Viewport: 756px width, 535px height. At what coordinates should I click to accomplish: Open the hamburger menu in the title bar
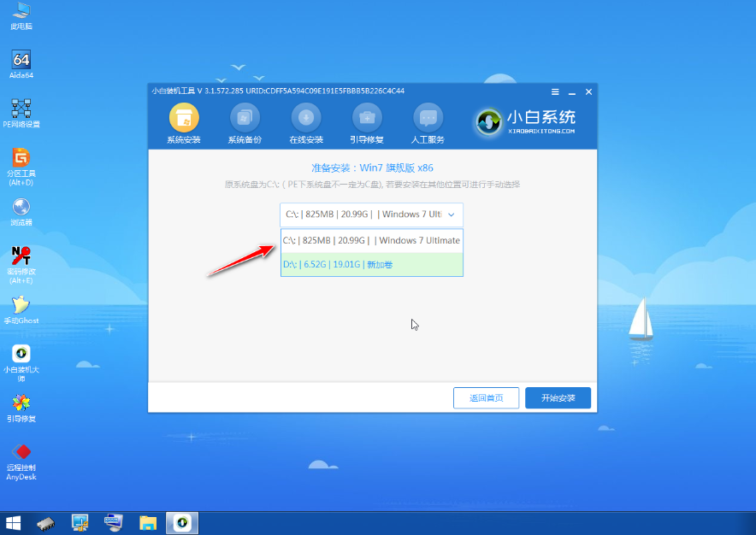click(554, 91)
